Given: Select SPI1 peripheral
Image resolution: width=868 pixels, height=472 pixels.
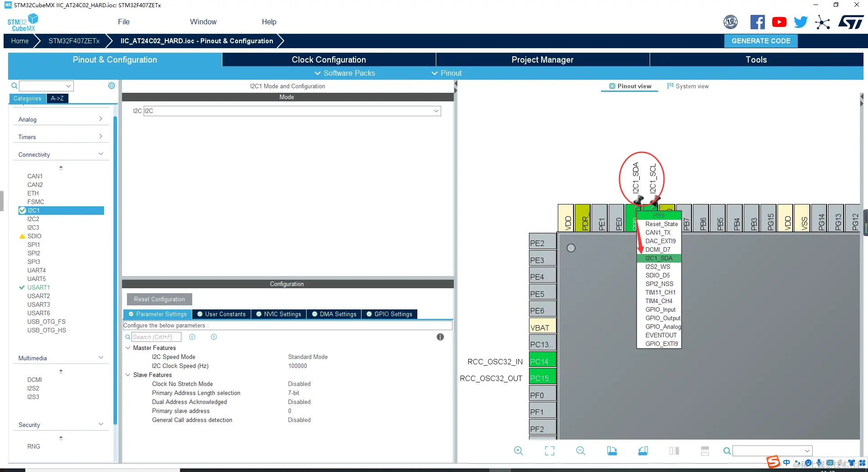Looking at the screenshot, I should (x=34, y=245).
